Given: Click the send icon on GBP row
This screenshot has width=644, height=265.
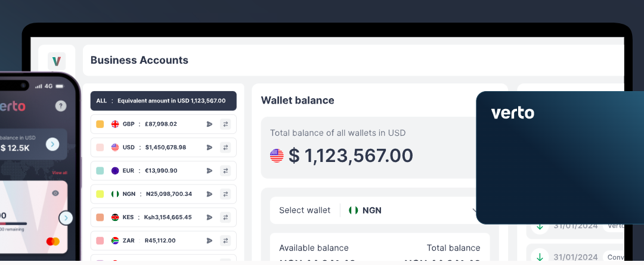Looking at the screenshot, I should point(209,124).
